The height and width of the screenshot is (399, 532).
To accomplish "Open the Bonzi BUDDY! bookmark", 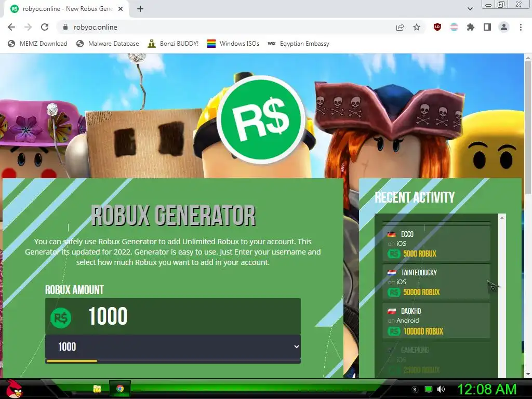I will pyautogui.click(x=173, y=44).
